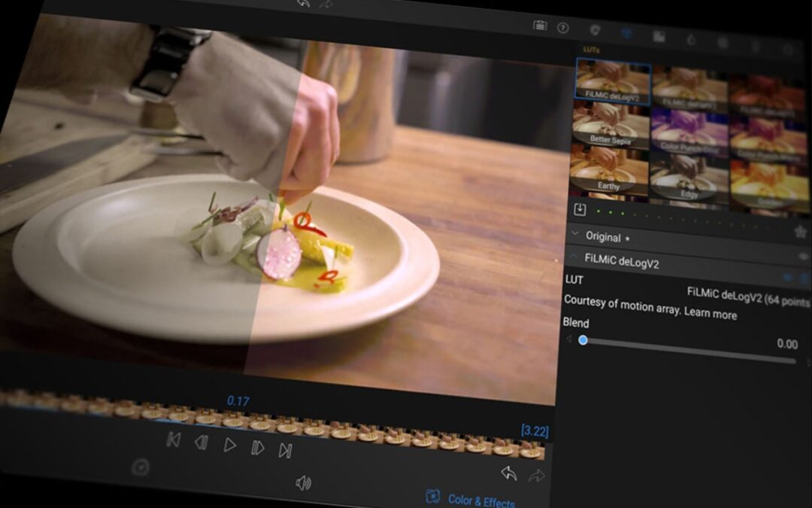Open the clip info clipboard icon
The width and height of the screenshot is (812, 508).
click(x=540, y=26)
